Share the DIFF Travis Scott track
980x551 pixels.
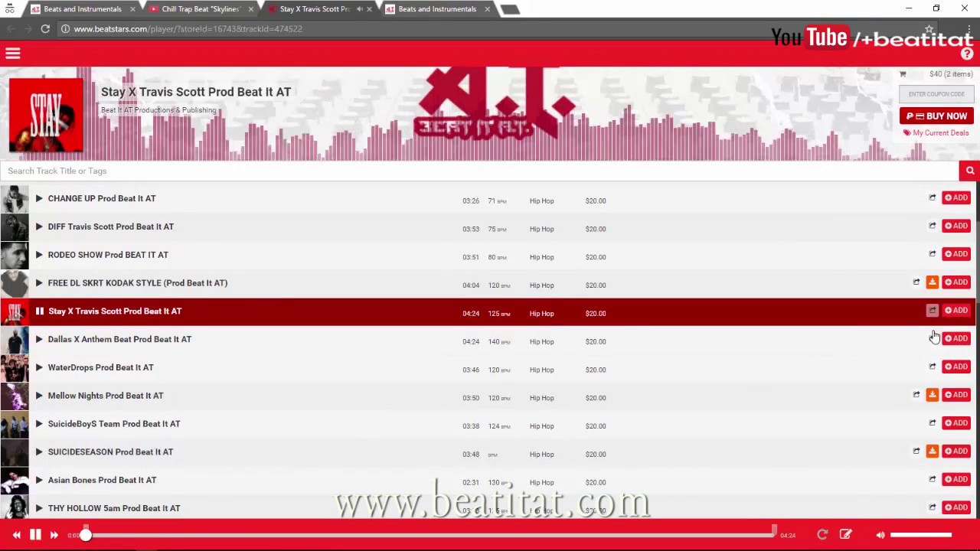pos(932,226)
